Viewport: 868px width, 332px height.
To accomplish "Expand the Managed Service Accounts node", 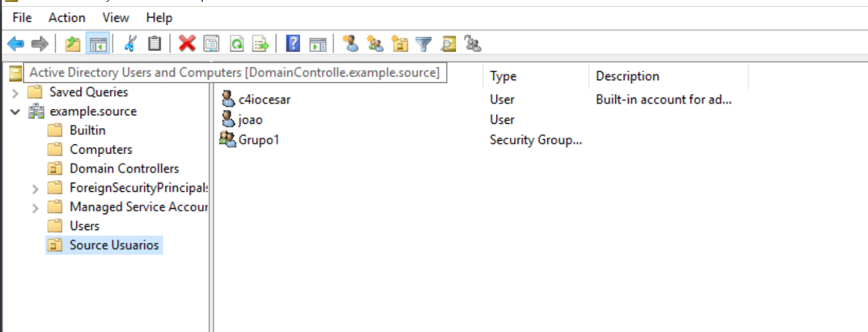I will (x=35, y=208).
